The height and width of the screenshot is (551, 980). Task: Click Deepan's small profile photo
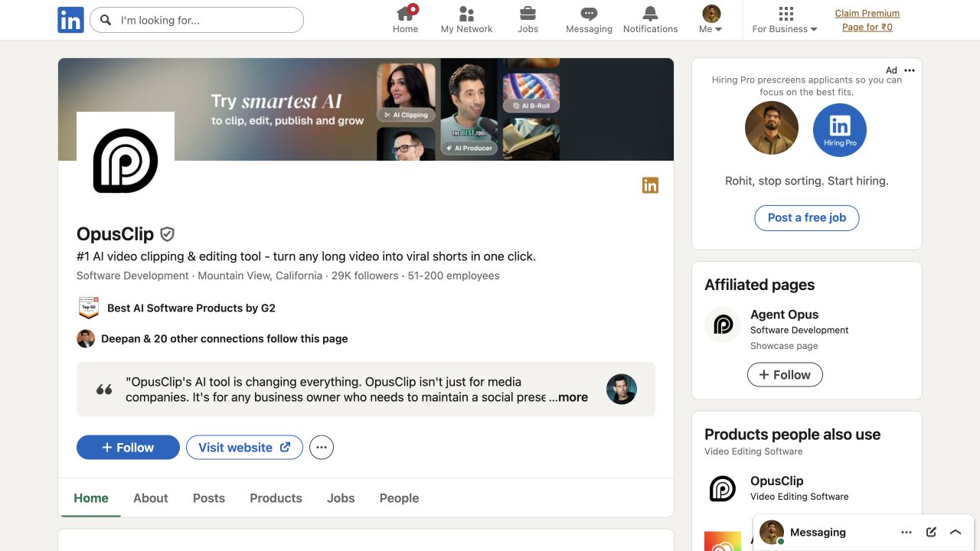[x=86, y=338]
